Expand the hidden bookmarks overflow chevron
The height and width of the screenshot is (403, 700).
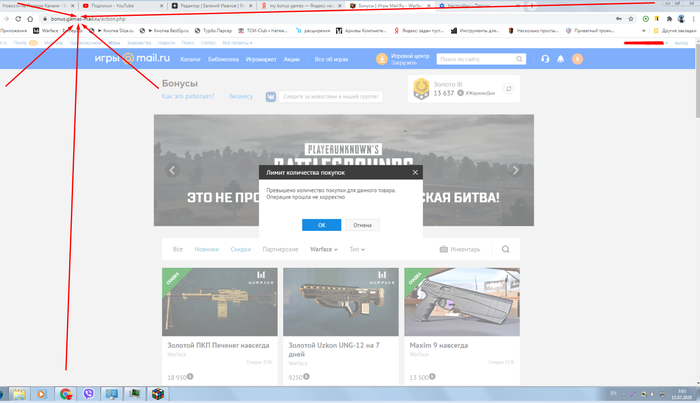[x=643, y=31]
